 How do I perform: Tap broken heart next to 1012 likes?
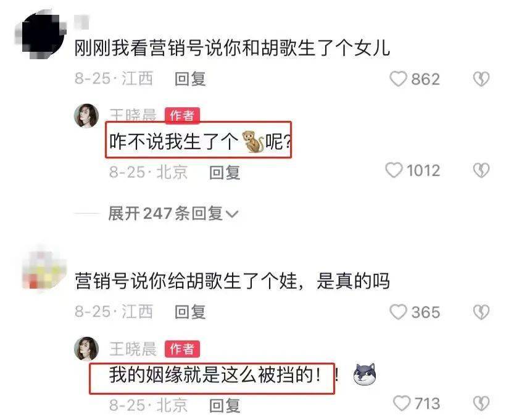coord(481,170)
